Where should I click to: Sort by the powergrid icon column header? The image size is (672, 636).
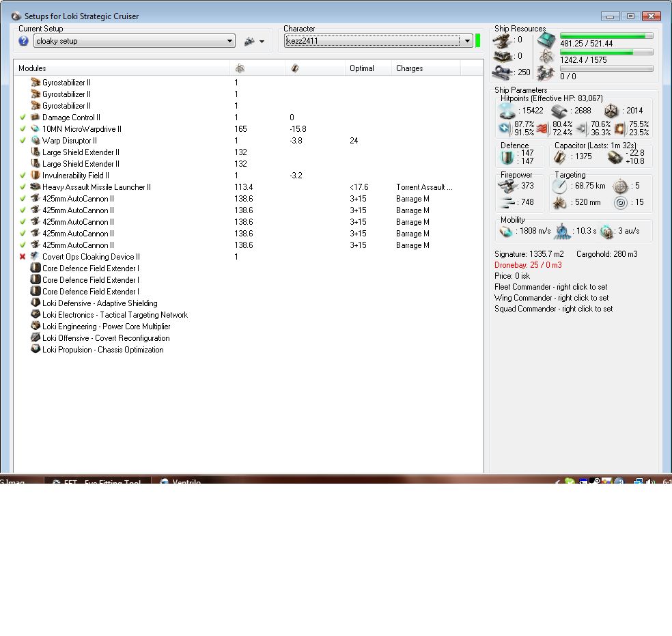tap(315, 68)
